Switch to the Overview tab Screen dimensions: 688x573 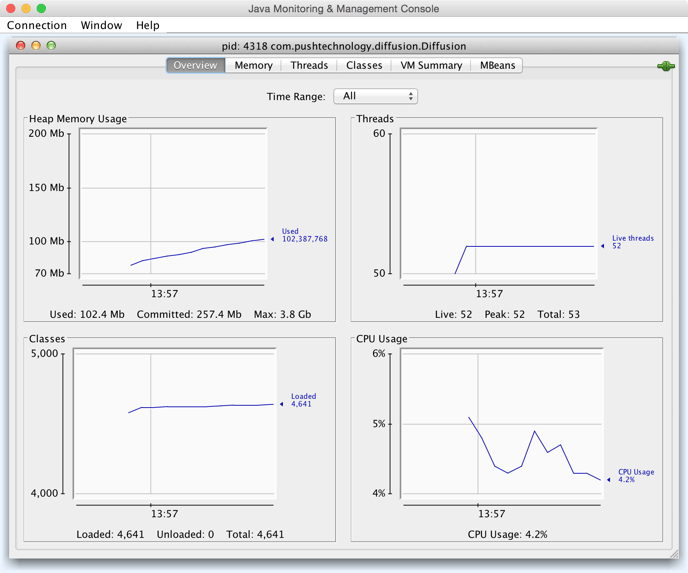point(196,65)
